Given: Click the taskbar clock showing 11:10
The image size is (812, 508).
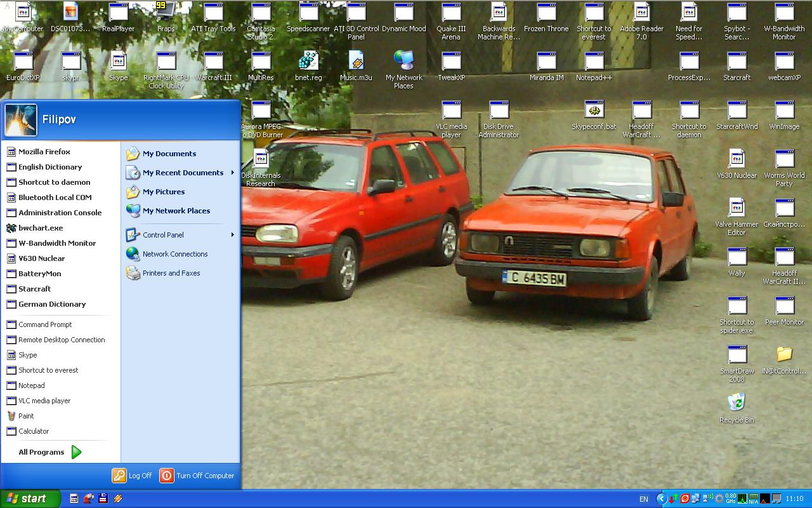Looking at the screenshot, I should click(x=794, y=499).
